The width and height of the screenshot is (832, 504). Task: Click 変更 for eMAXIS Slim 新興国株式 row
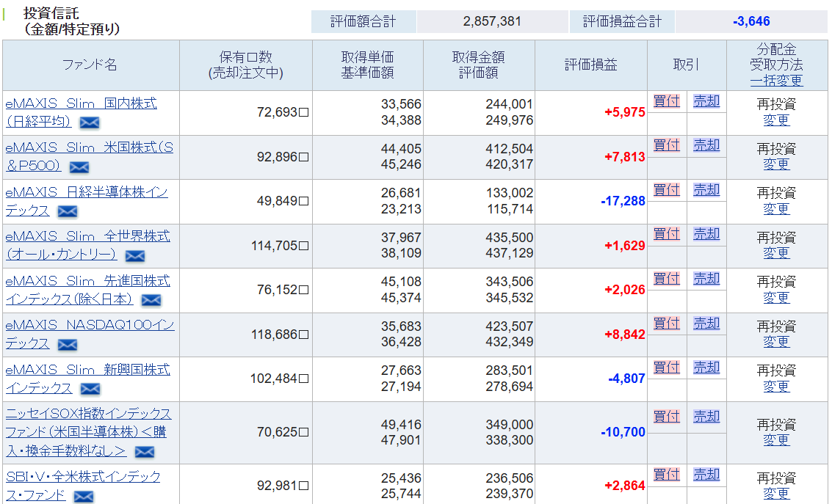click(776, 387)
